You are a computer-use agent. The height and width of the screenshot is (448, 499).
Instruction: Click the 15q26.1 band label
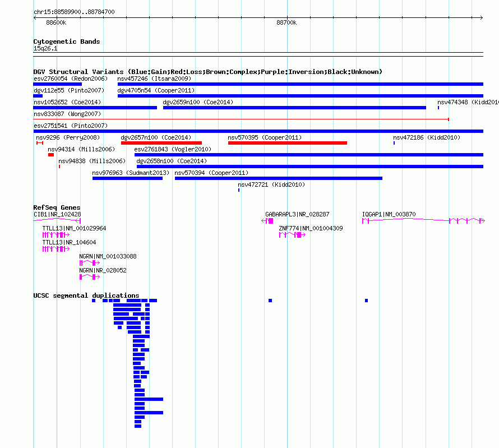tap(45, 48)
